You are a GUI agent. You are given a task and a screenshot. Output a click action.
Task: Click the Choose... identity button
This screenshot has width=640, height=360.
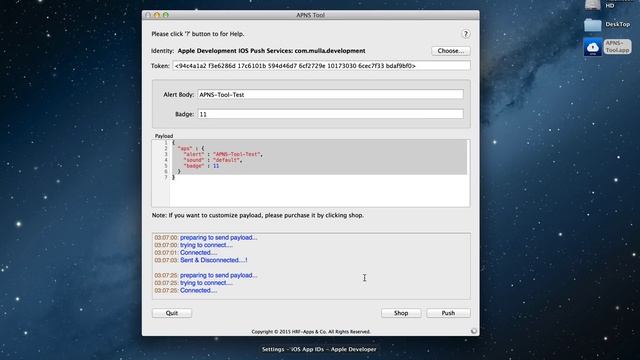pyautogui.click(x=451, y=51)
